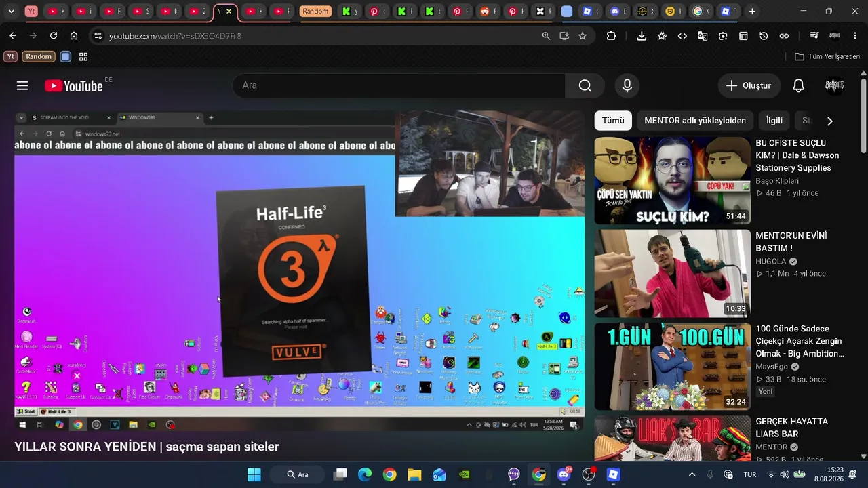868x488 pixels.
Task: Select the "İlgili" filter chip
Action: 774,121
